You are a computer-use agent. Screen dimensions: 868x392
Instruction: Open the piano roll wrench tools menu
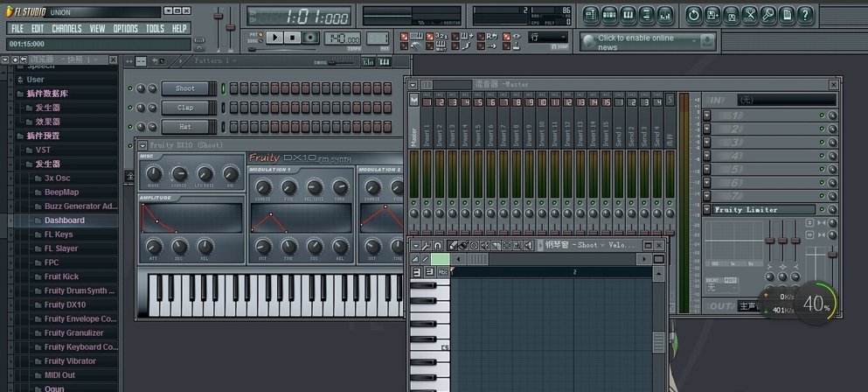426,245
